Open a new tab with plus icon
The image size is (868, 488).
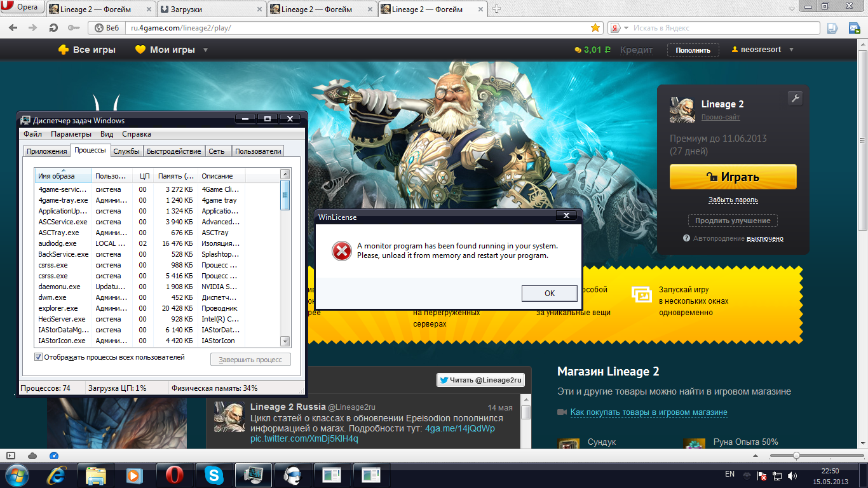point(497,8)
